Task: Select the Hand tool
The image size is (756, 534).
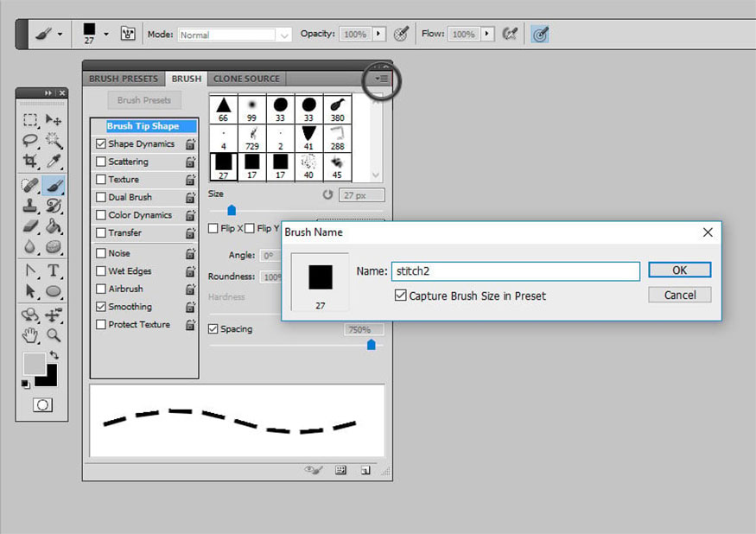Action: click(x=30, y=334)
